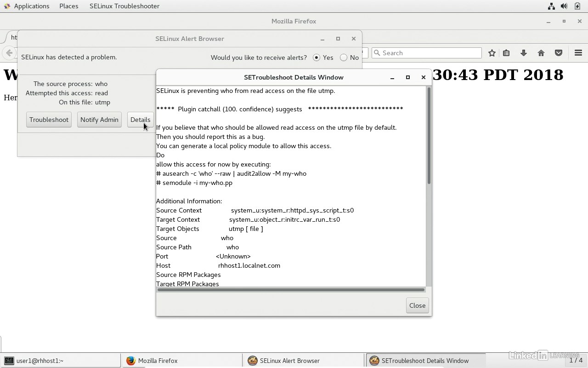Select the network topology tray icon
Viewport: 588px width, 368px height.
pyautogui.click(x=550, y=6)
